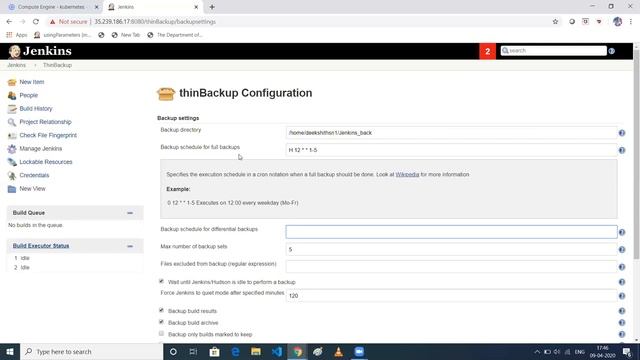Click the page vertical scrollbar
The width and height of the screenshot is (640, 360).
(x=636, y=154)
